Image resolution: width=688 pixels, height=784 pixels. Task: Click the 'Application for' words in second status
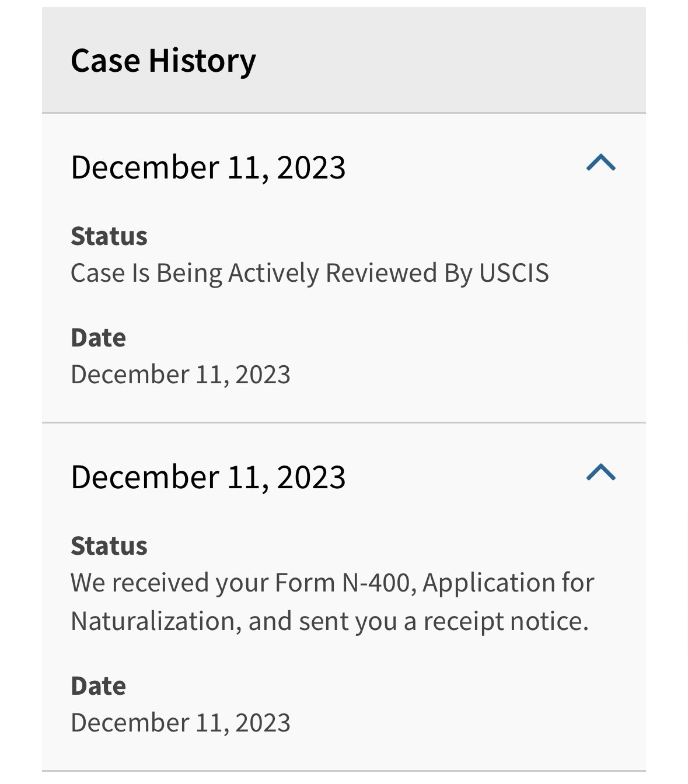point(508,583)
